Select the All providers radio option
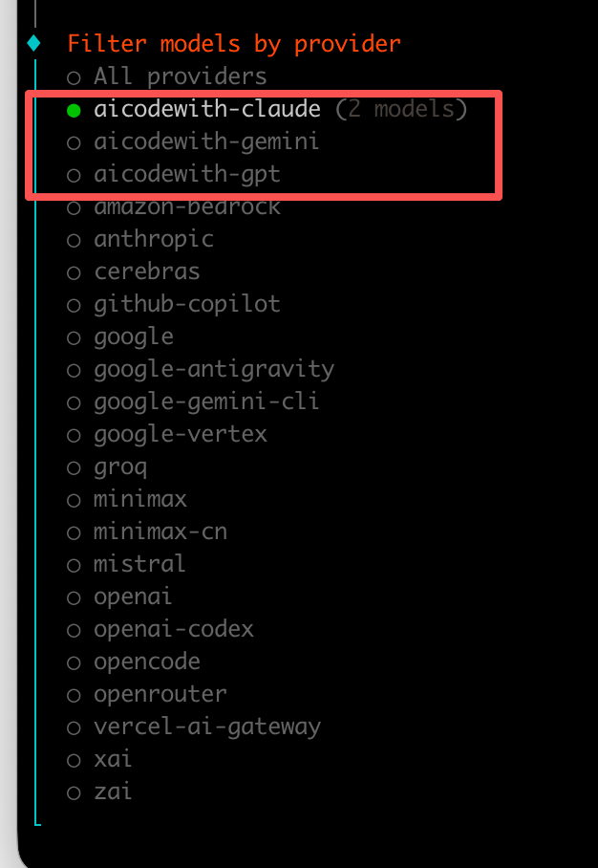The height and width of the screenshot is (868, 598). tap(180, 76)
